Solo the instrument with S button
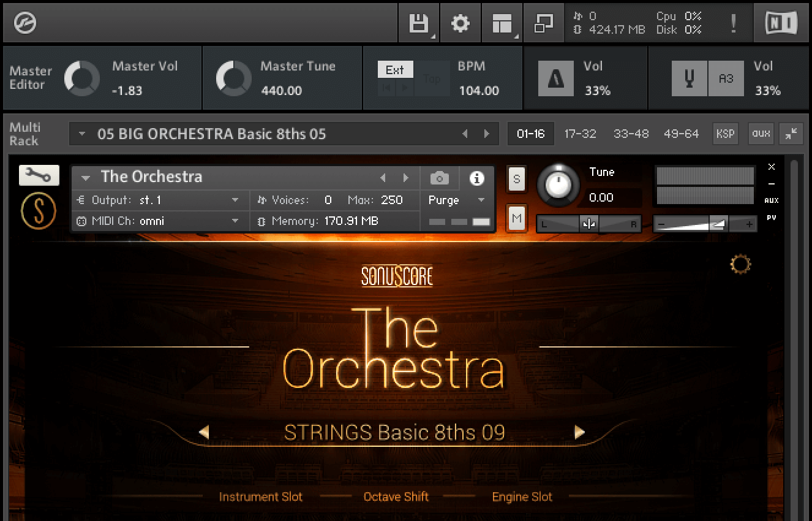 point(517,179)
